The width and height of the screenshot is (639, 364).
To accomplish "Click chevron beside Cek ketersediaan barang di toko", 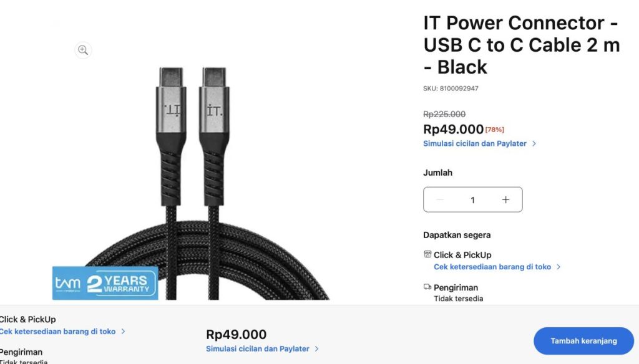I will 559,267.
